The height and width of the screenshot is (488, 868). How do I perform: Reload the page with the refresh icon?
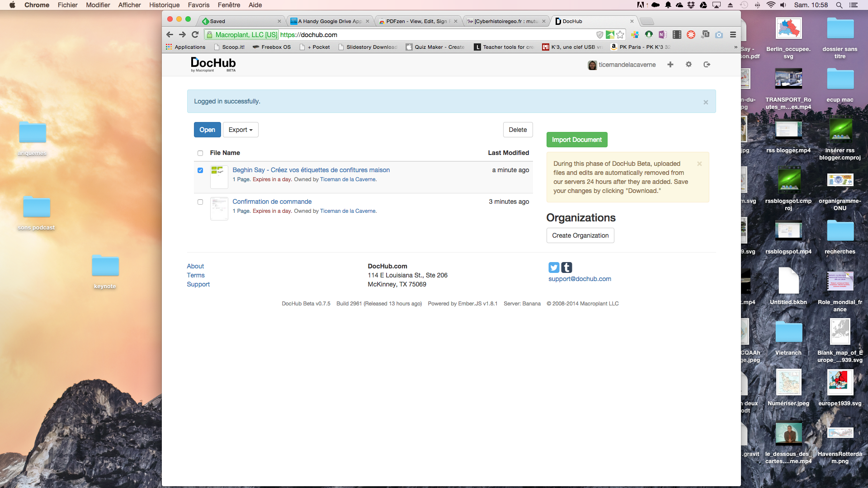pos(195,35)
